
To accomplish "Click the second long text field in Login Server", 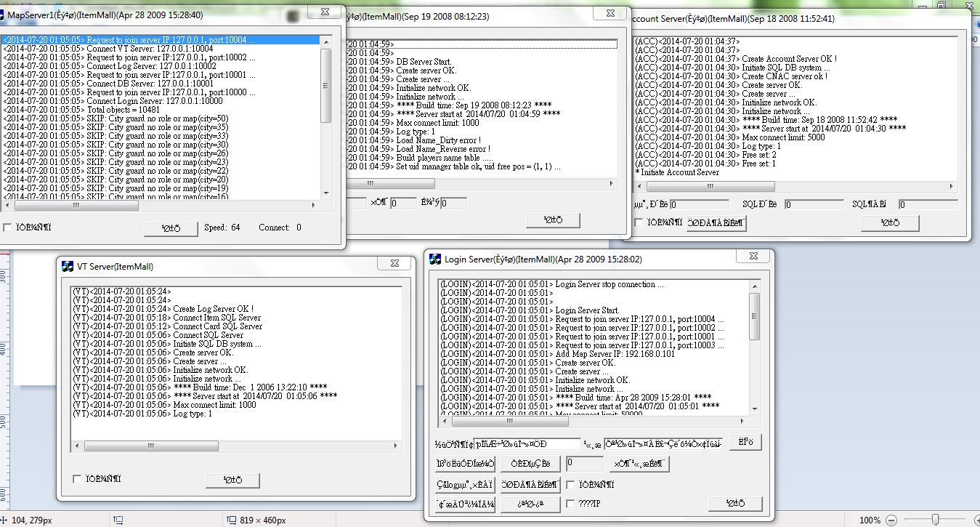I will [x=663, y=443].
